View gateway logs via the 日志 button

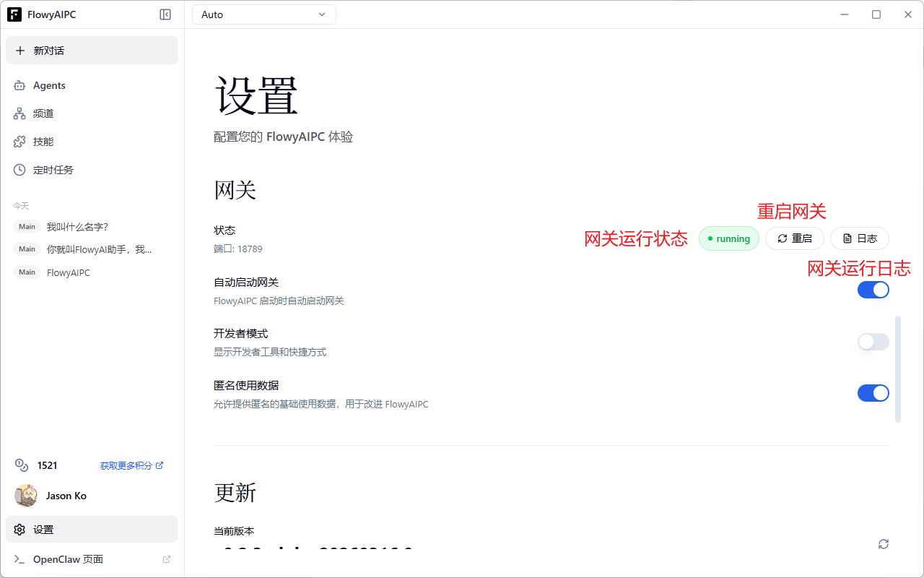859,238
